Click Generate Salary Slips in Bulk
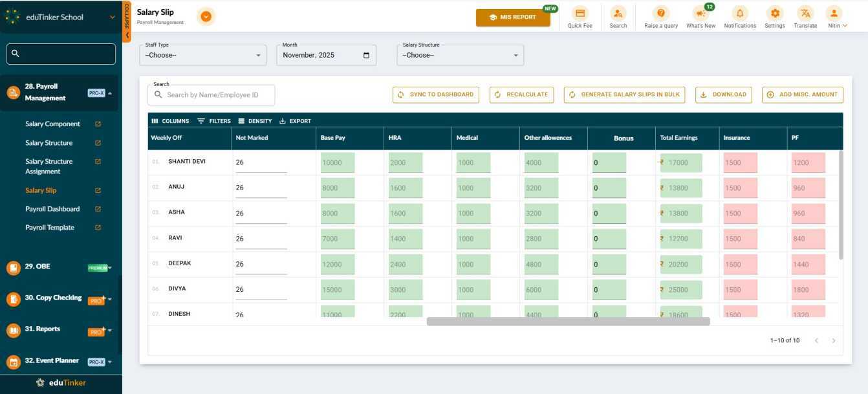 pyautogui.click(x=624, y=94)
